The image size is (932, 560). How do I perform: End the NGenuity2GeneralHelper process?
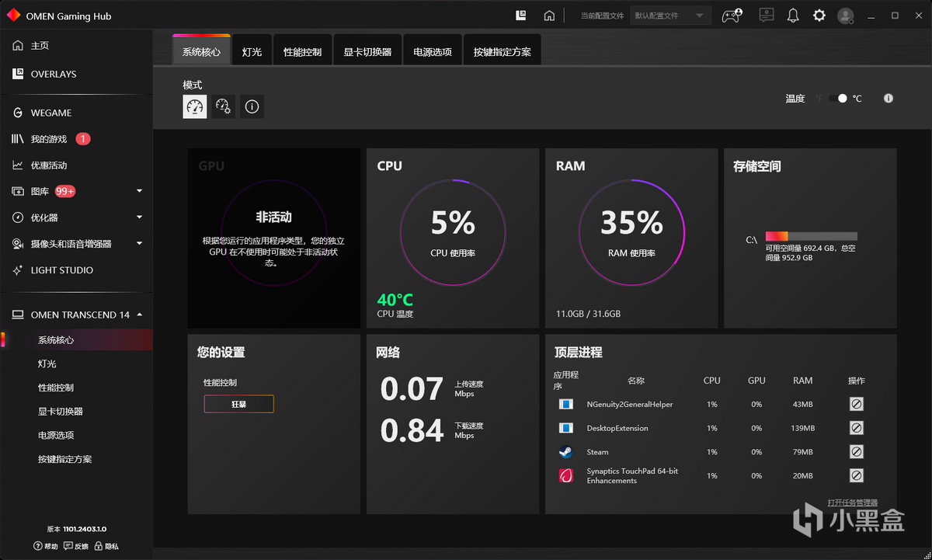coord(857,404)
